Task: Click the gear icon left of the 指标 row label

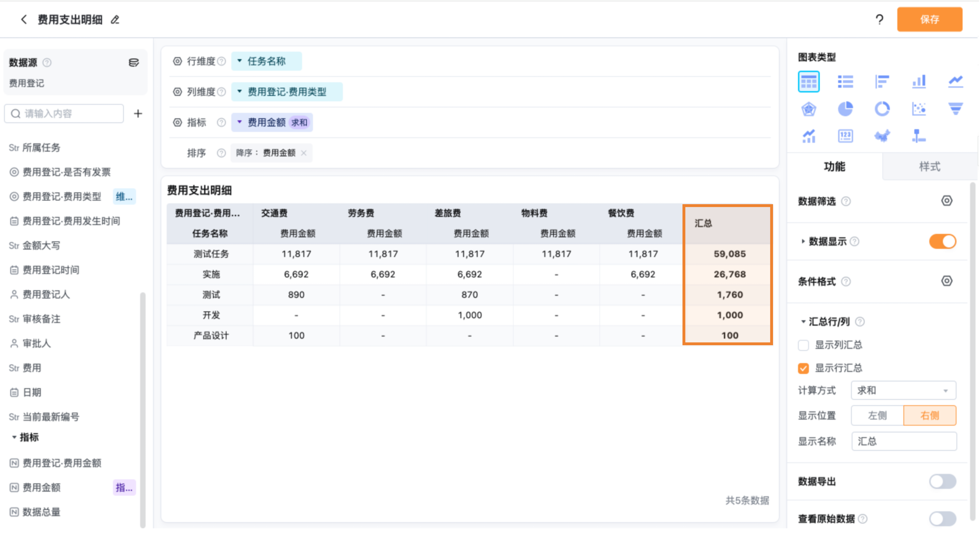Action: click(177, 122)
